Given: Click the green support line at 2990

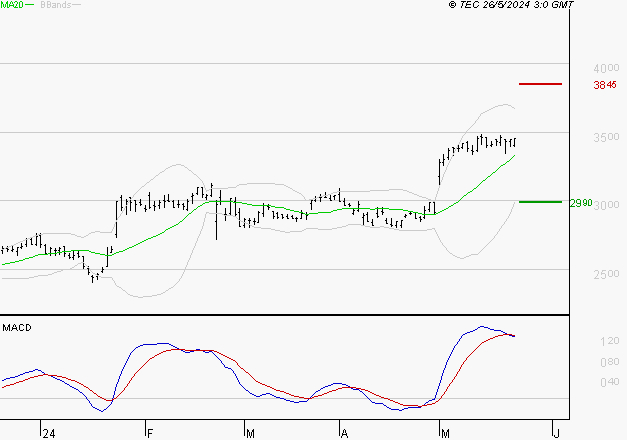Looking at the screenshot, I should (x=540, y=202).
